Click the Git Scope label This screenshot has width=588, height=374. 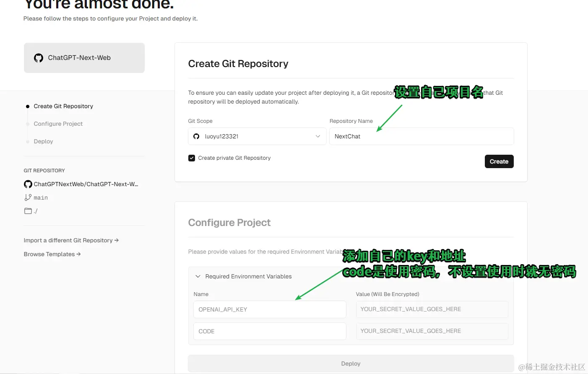pos(200,121)
